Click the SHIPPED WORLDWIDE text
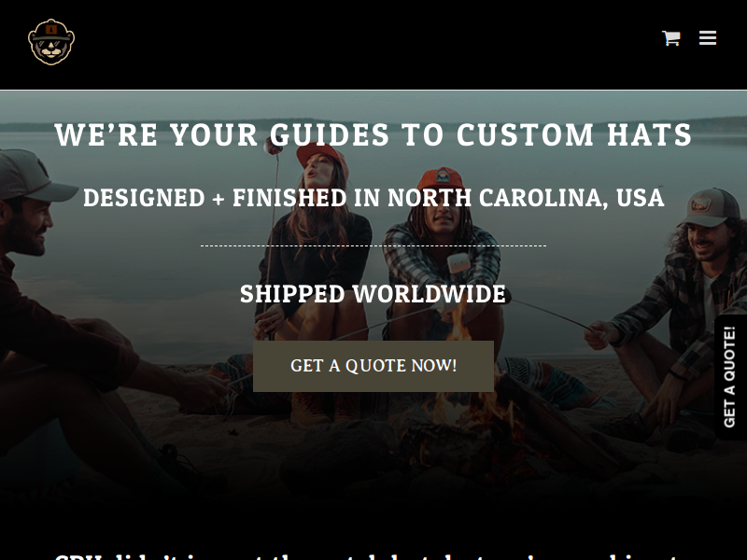Screen dimensions: 747x560 pyautogui.click(x=373, y=294)
